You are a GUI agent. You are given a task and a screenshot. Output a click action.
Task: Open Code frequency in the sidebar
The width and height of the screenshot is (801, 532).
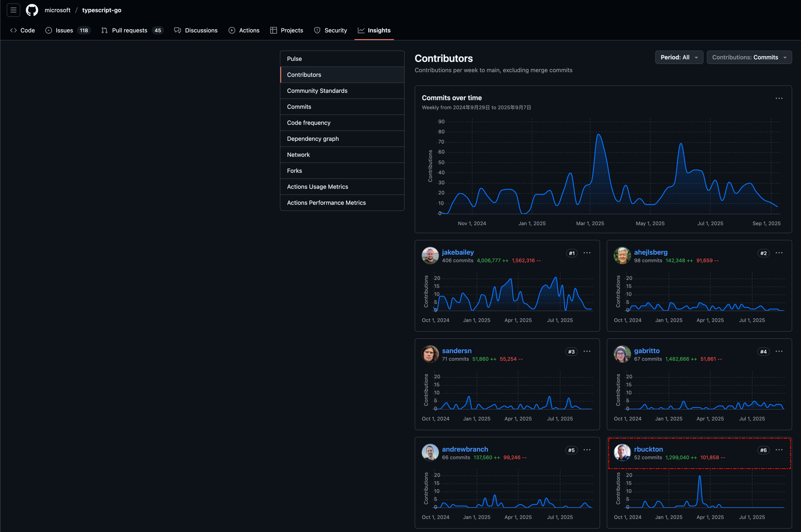click(342, 122)
